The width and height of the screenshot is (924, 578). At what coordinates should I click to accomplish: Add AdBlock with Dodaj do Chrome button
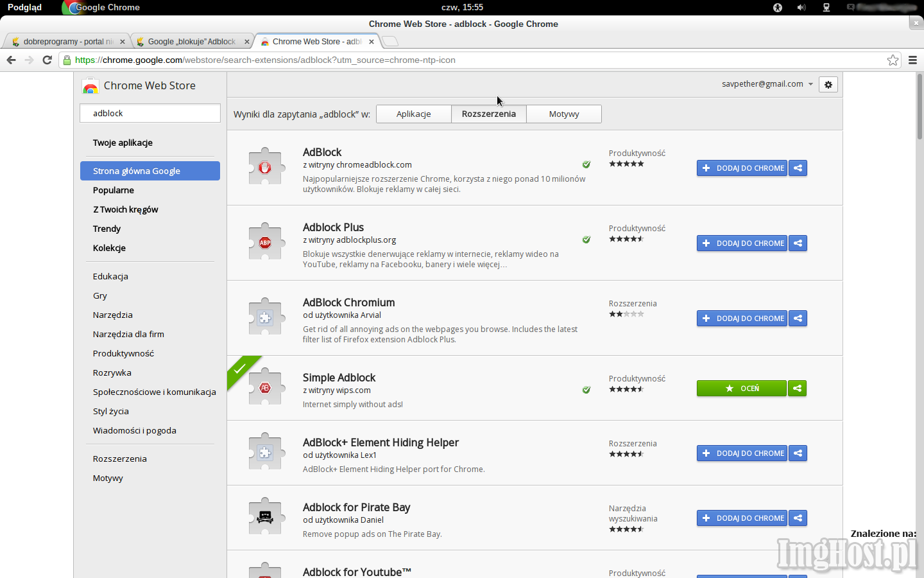(x=742, y=168)
